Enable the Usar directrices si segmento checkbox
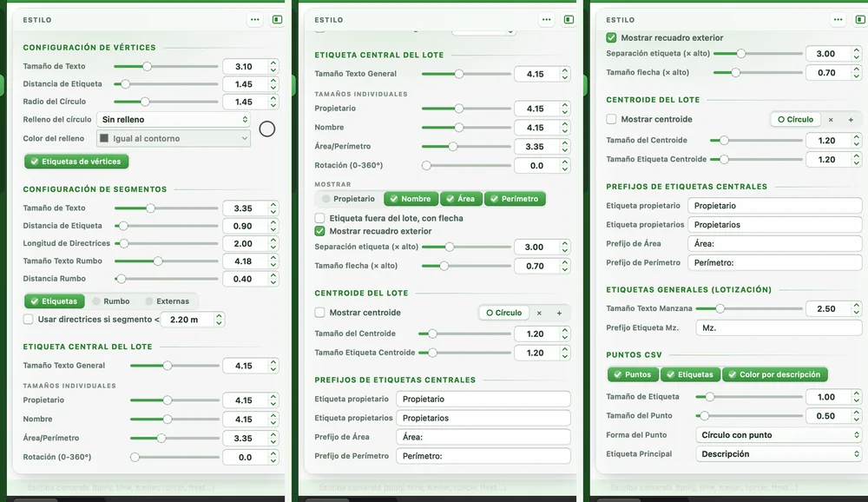 (29, 319)
